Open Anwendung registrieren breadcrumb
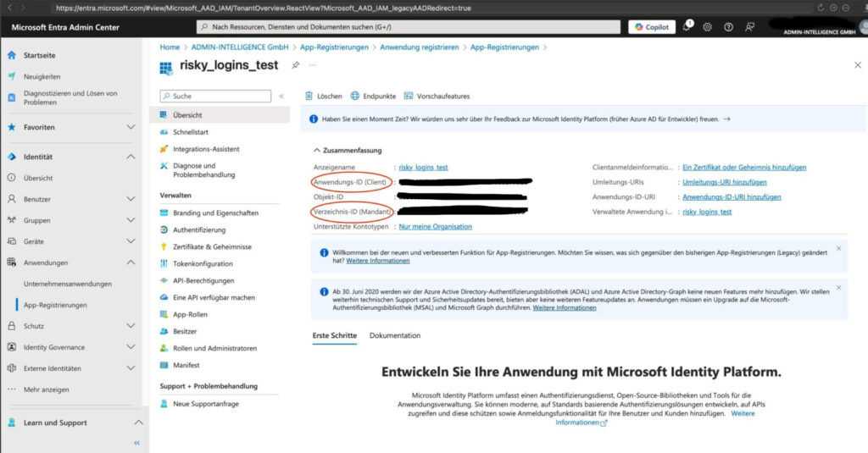868x453 pixels. pyautogui.click(x=419, y=47)
